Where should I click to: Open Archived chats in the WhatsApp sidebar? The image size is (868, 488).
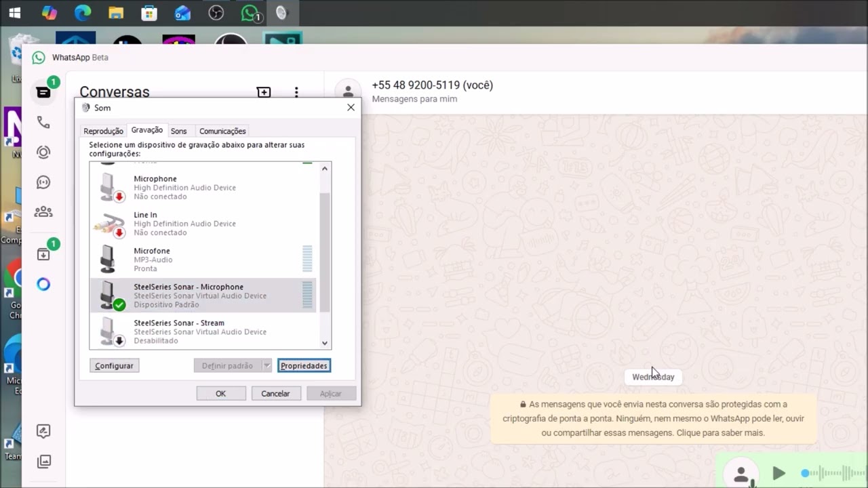(43, 254)
